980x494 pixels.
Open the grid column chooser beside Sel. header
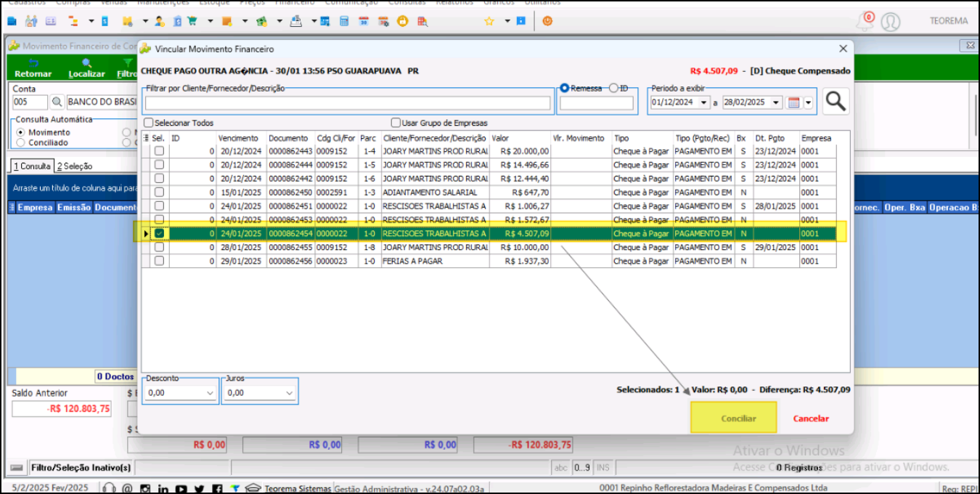click(x=146, y=138)
